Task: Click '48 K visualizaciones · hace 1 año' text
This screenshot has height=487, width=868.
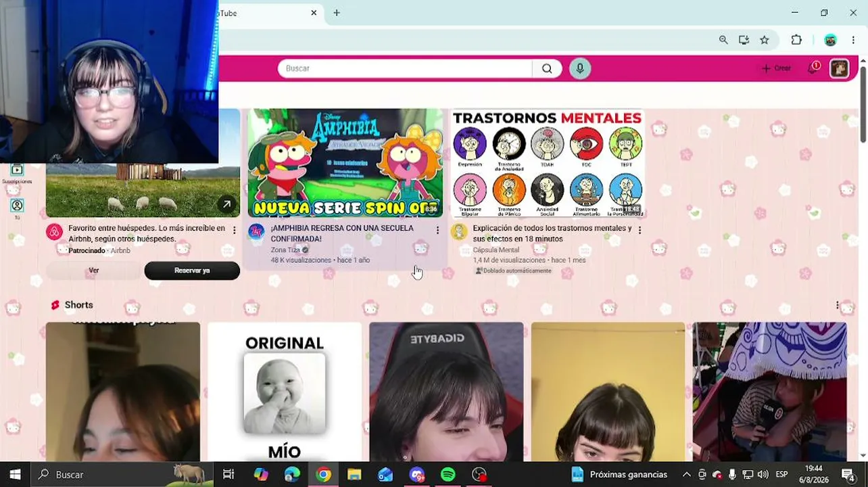Action: (320, 260)
